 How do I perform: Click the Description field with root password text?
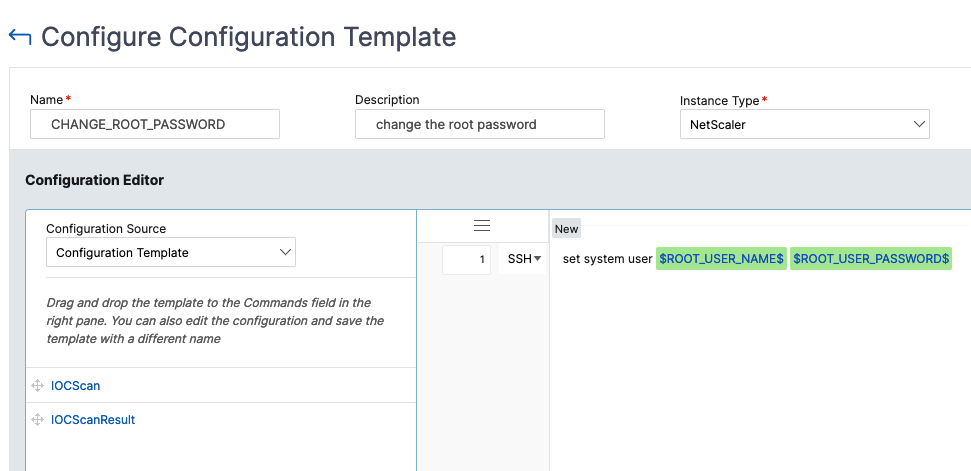point(480,124)
